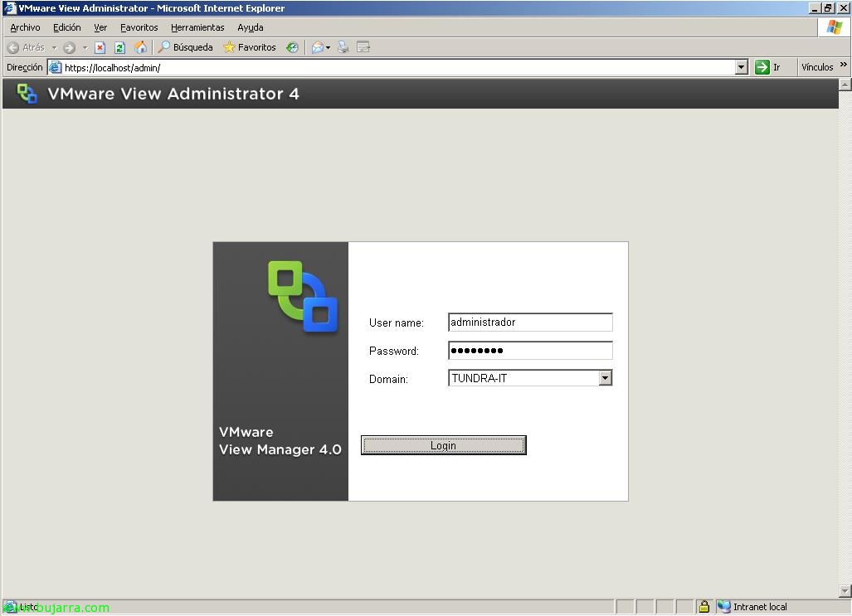Click the padlock security icon in status bar
This screenshot has width=852, height=616.
tap(704, 607)
